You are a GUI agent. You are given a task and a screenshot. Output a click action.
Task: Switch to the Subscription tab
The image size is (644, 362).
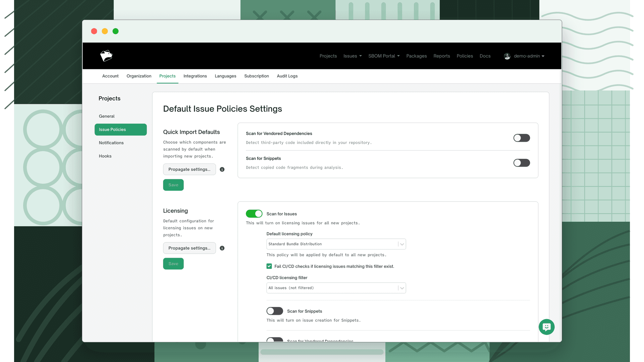coord(257,76)
